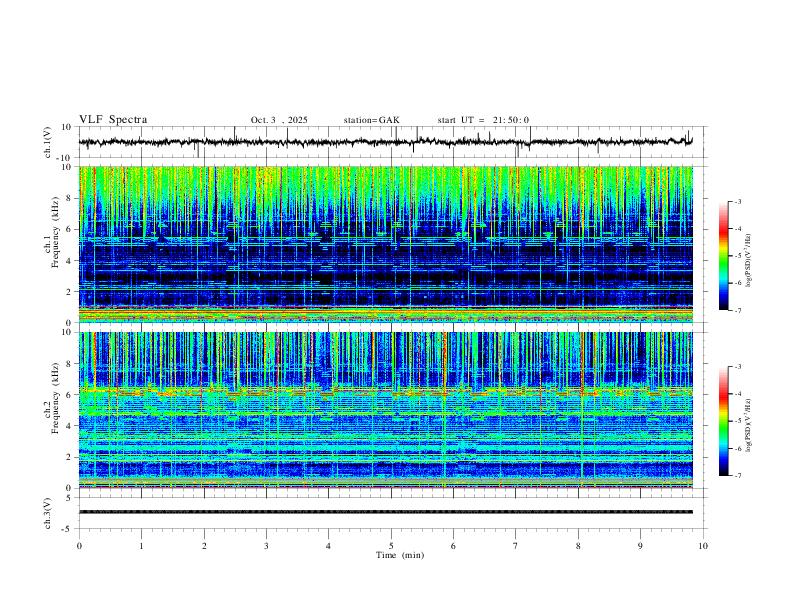This screenshot has height=612, width=792.
Task: Click time-axis tick label '0'
Action: tap(79, 546)
